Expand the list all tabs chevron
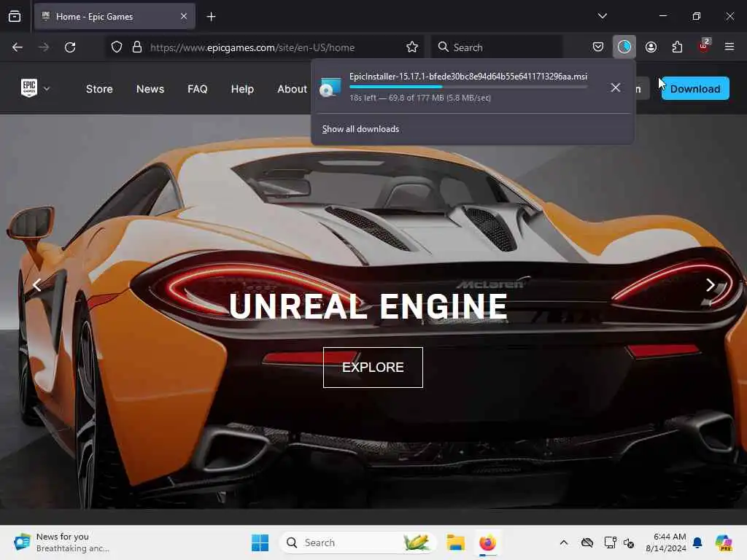 point(602,16)
